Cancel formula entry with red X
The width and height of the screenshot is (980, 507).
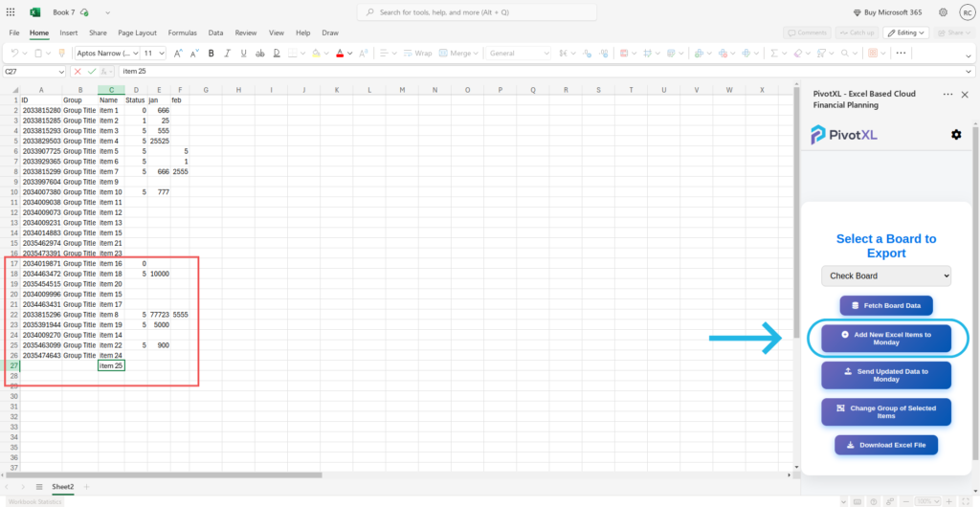click(x=78, y=72)
